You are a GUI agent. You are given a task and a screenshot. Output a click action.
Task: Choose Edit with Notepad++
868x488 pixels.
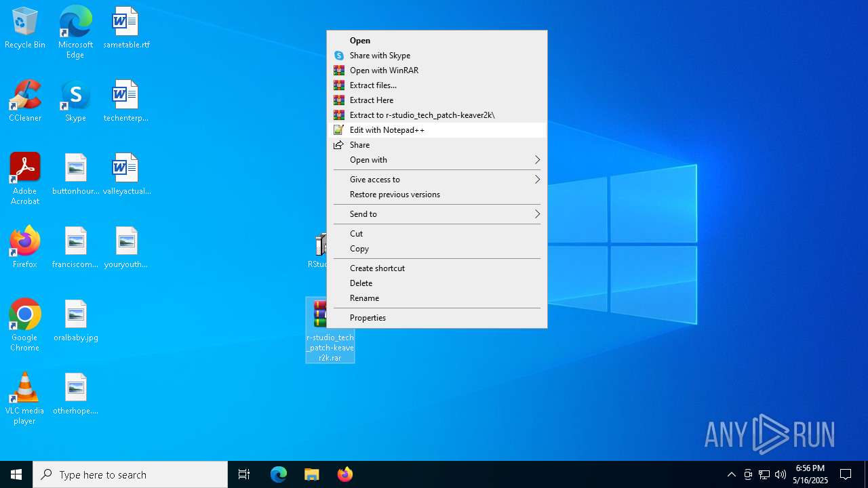[x=437, y=130]
